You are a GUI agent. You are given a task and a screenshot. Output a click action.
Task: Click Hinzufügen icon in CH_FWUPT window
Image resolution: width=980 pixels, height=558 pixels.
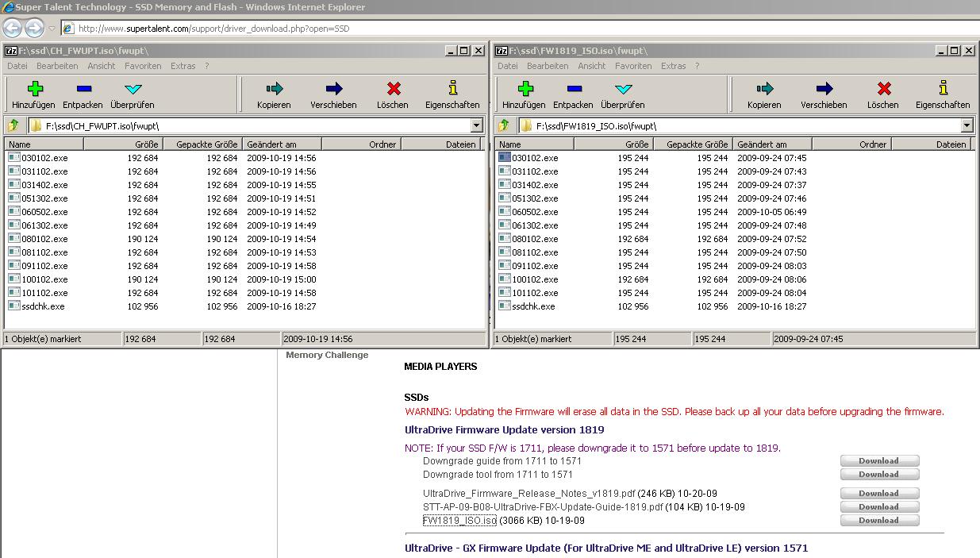pyautogui.click(x=35, y=89)
